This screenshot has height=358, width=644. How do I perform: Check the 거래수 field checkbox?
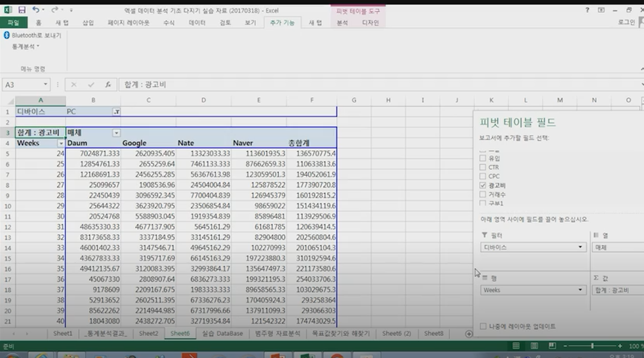point(482,194)
